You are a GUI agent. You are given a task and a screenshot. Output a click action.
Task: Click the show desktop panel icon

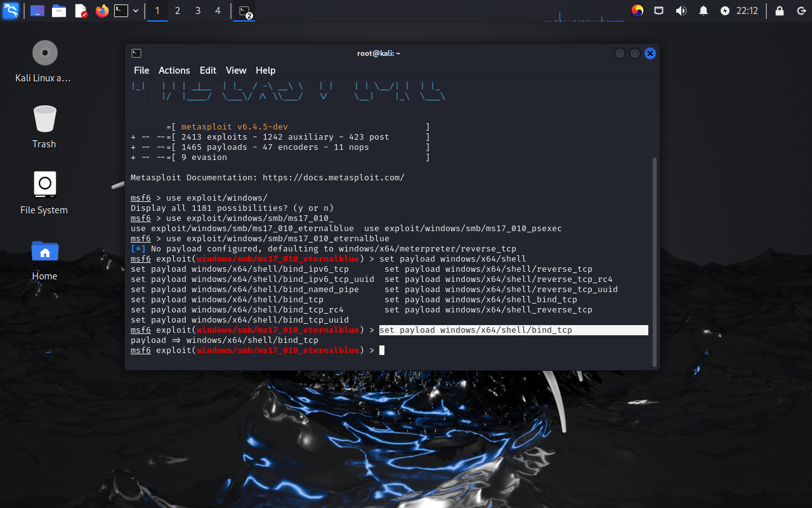(x=37, y=11)
